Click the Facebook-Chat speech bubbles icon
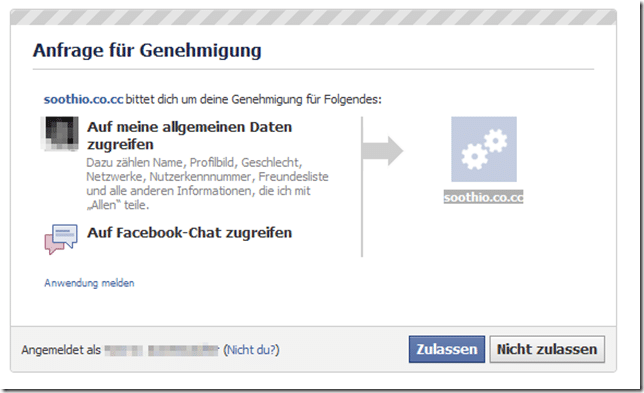The width and height of the screenshot is (644, 393). (61, 239)
